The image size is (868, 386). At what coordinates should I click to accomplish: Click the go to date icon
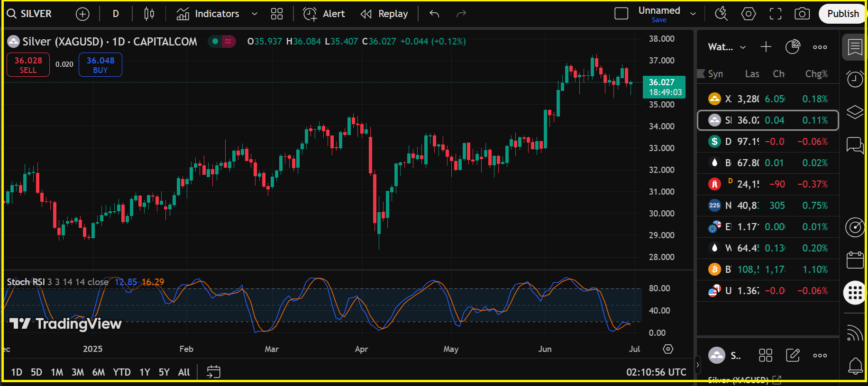tap(213, 372)
